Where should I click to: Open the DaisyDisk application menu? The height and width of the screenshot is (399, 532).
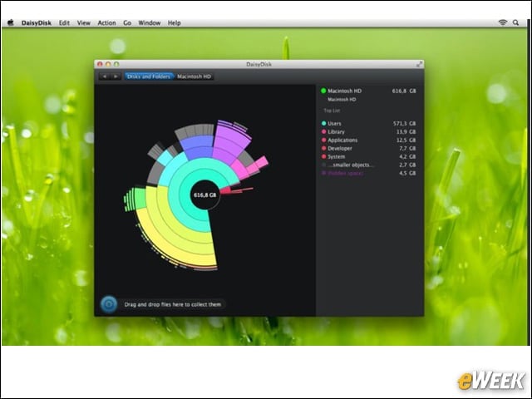pyautogui.click(x=37, y=22)
